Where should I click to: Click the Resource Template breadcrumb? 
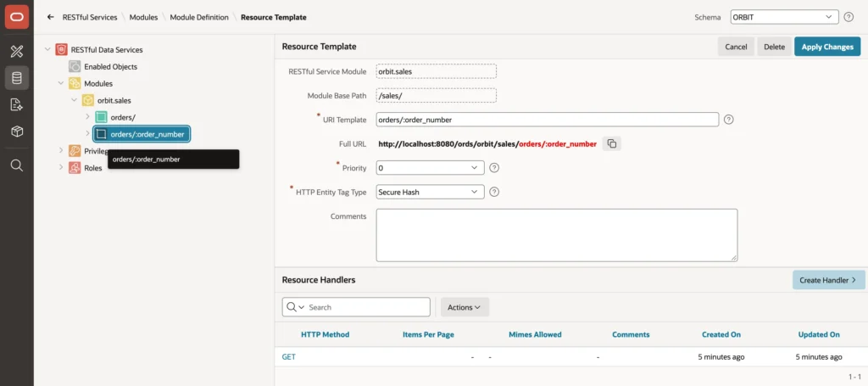pos(274,17)
